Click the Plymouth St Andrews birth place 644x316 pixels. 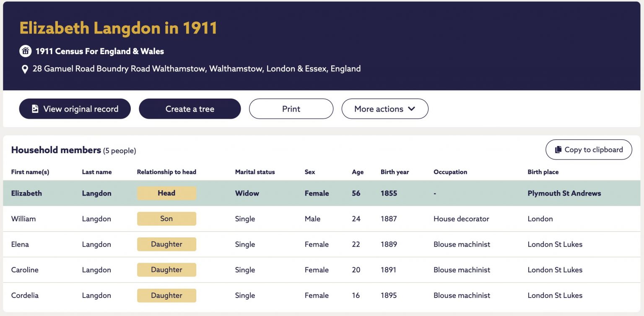(564, 193)
